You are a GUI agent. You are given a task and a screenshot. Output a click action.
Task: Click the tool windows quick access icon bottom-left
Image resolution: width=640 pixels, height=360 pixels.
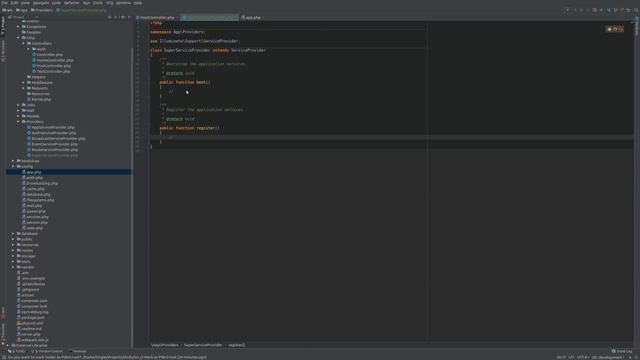click(3, 357)
